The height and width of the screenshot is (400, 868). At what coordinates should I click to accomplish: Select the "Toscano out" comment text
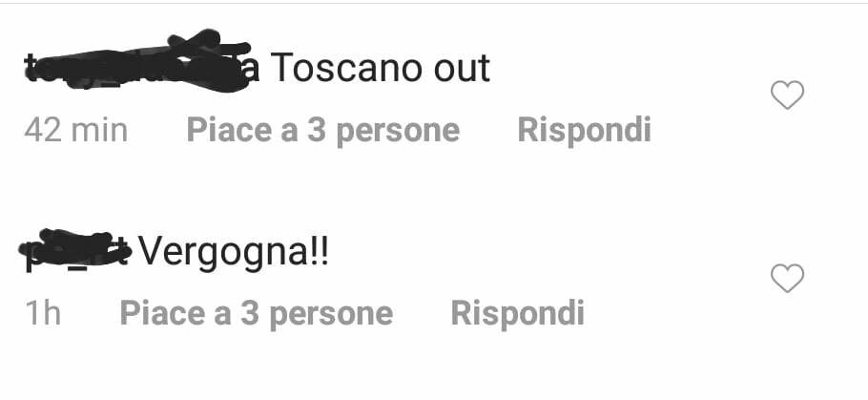(x=381, y=69)
